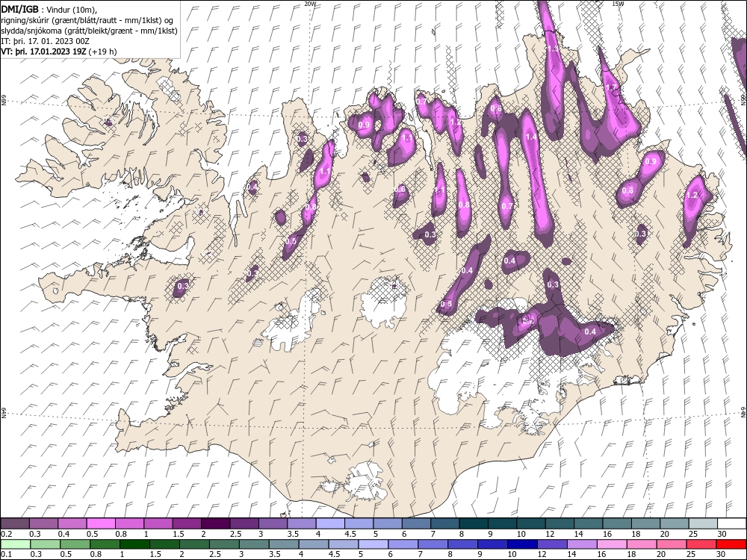Pick the bottom-row pink swatch labeled 18

pos(642,544)
